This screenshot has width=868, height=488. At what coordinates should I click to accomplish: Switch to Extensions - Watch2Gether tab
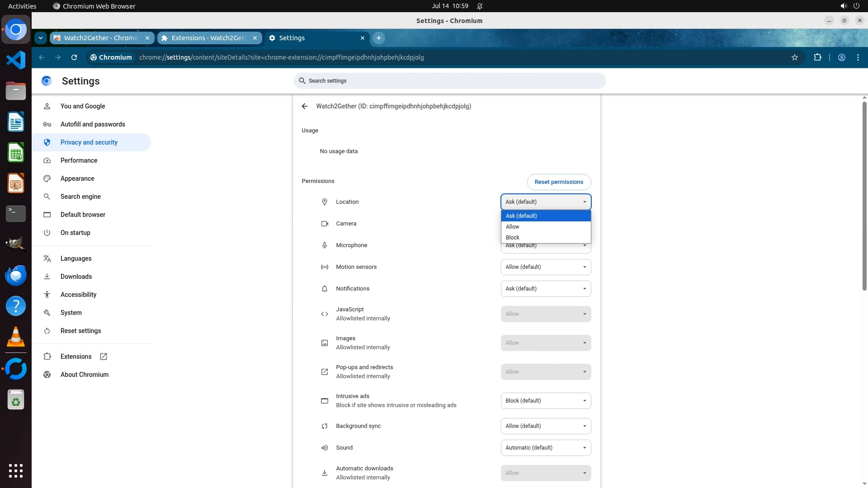[208, 38]
